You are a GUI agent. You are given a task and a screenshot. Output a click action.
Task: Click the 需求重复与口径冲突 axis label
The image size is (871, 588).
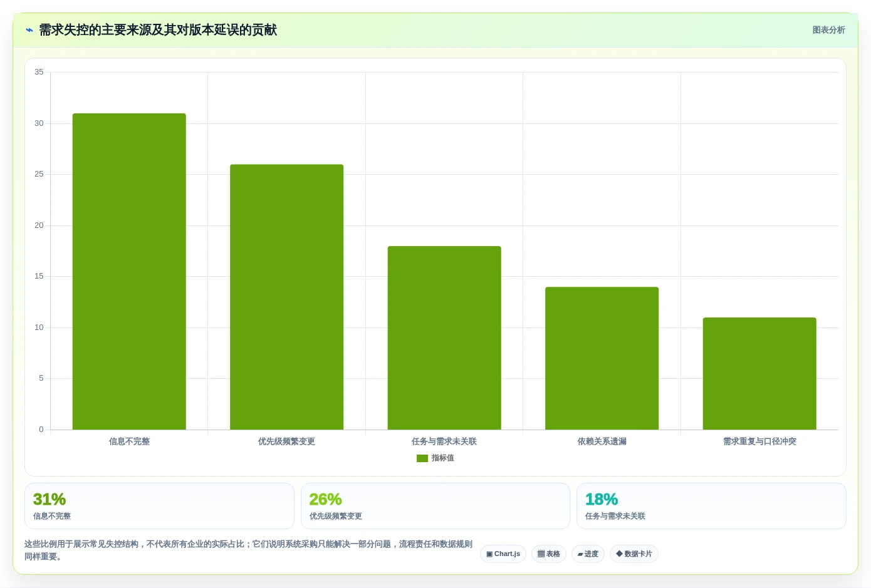coord(759,441)
